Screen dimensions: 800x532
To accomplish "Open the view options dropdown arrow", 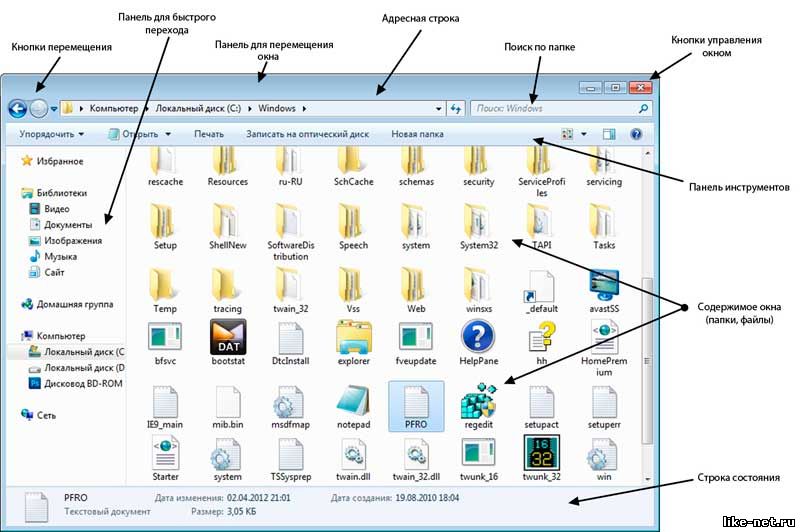I will (x=582, y=134).
